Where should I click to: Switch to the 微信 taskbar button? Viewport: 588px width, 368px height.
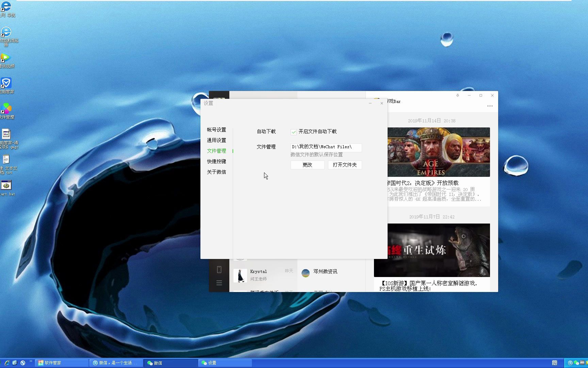171,363
